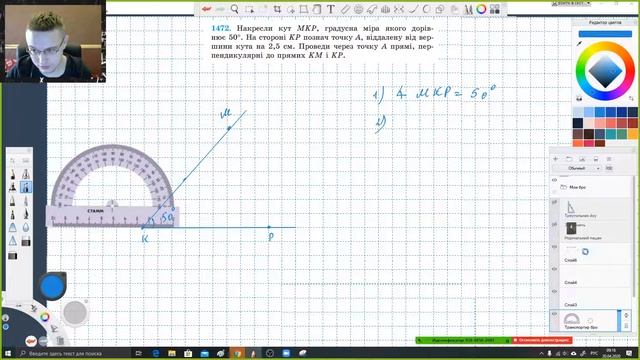This screenshot has height=360, width=640.
Task: Click the Redo arrow in the top toolbar
Action: click(220, 9)
